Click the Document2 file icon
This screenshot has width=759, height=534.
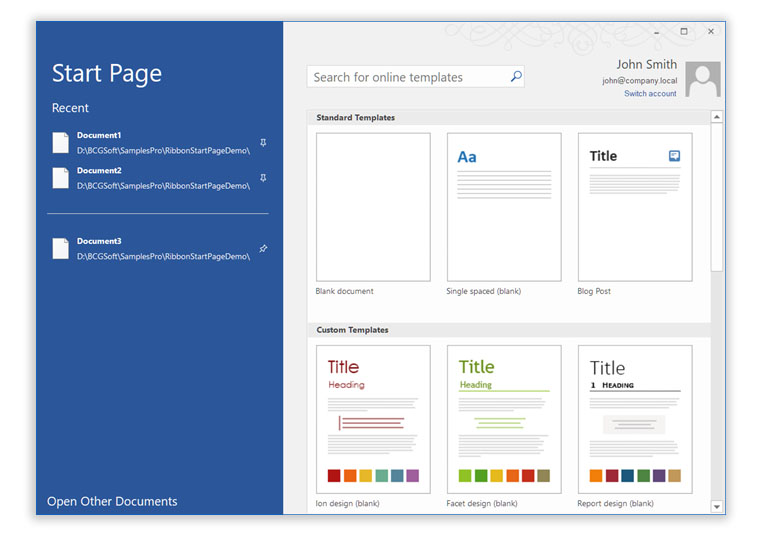(61, 178)
